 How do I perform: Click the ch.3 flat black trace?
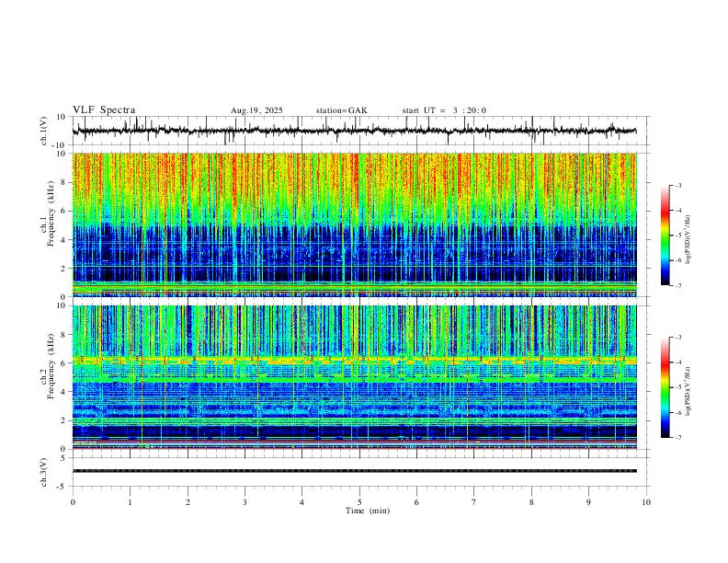point(355,471)
